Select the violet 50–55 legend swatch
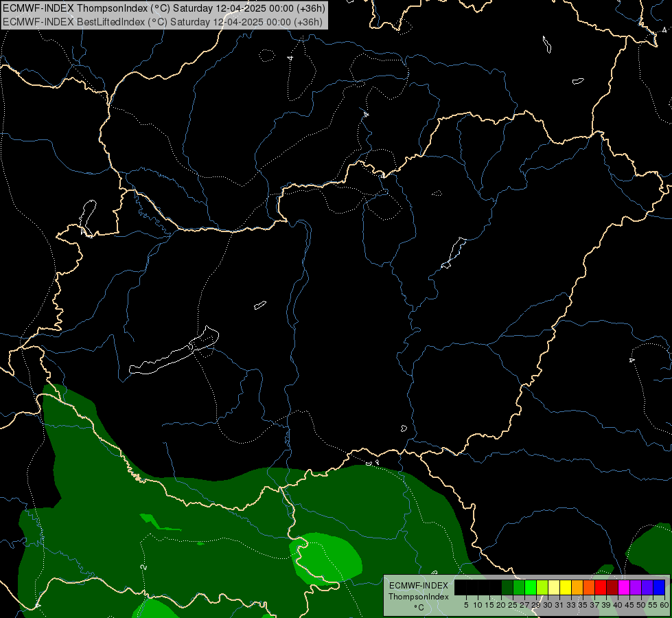Screen dimensions: 672x618 [647, 587]
